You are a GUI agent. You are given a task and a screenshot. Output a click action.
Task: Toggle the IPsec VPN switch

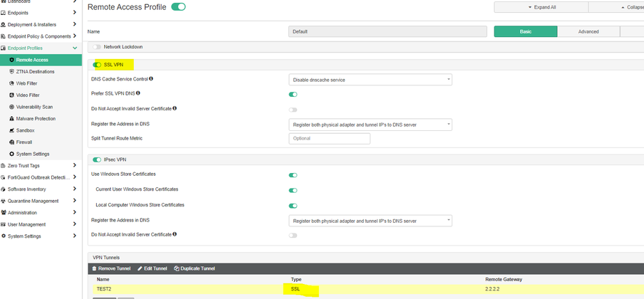pos(97,159)
